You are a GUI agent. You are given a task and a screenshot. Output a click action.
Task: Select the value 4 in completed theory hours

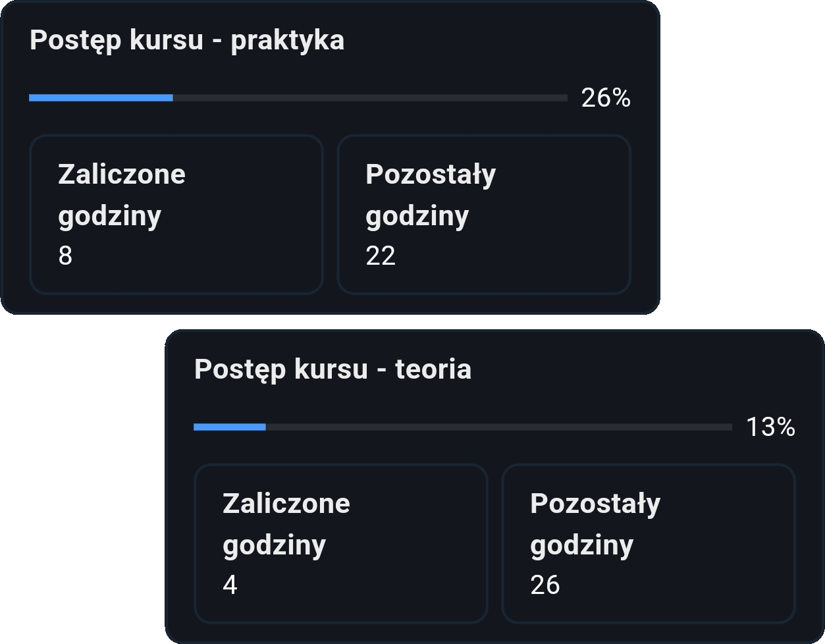coord(230,585)
